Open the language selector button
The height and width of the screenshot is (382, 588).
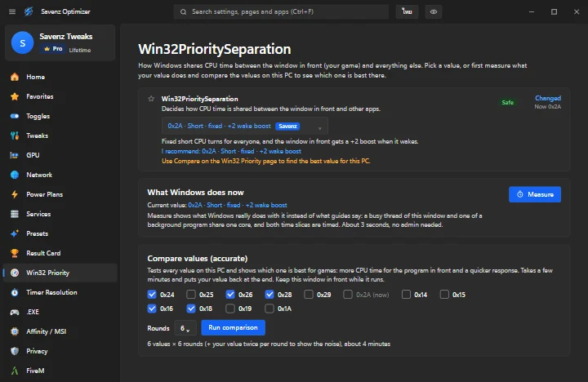click(408, 11)
